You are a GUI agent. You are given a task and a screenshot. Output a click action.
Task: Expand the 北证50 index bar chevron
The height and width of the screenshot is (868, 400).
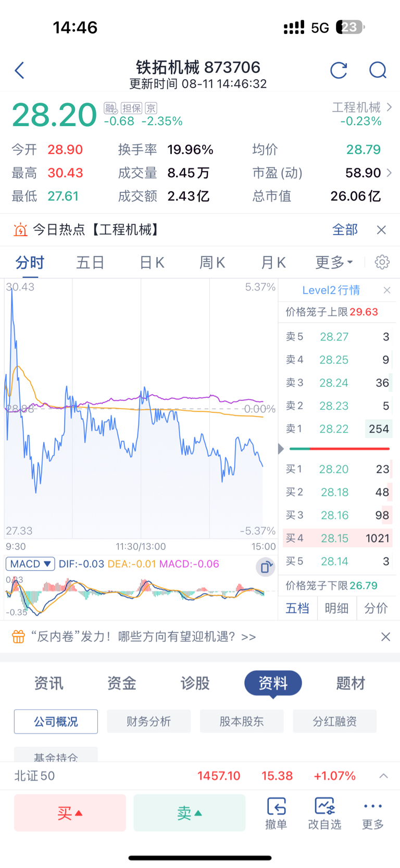383,776
